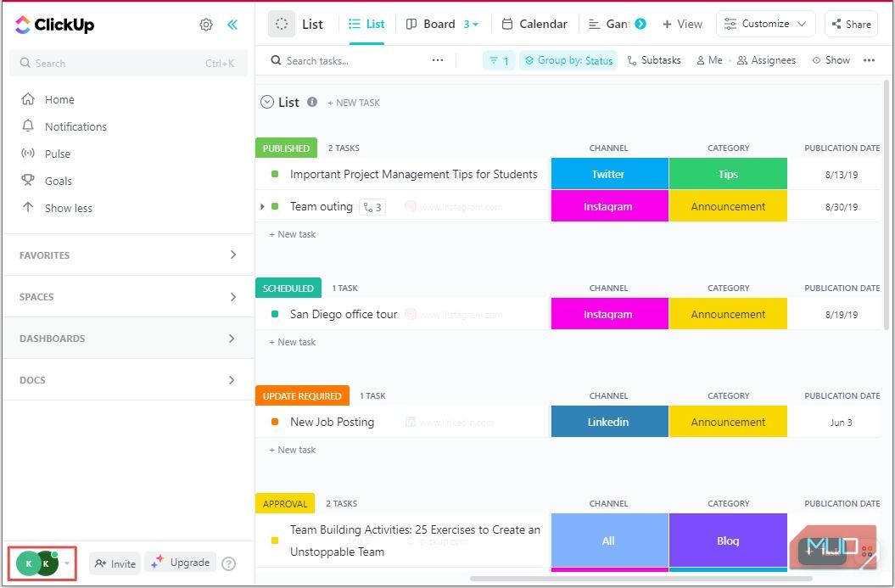The width and height of the screenshot is (895, 588).
Task: Open the ellipsis menu beside Search tasks
Action: coord(438,60)
